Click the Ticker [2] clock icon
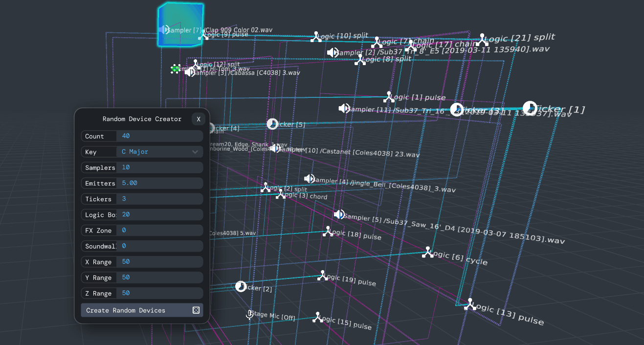 pos(241,286)
